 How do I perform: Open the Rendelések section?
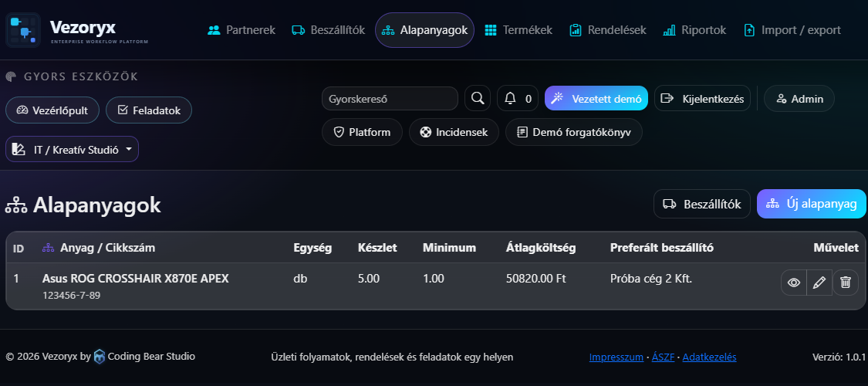click(x=608, y=30)
